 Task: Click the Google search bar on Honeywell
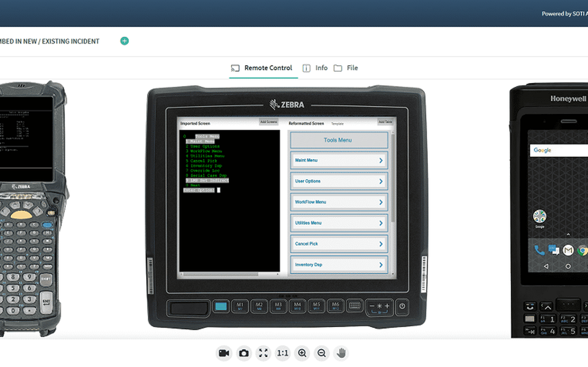click(559, 150)
